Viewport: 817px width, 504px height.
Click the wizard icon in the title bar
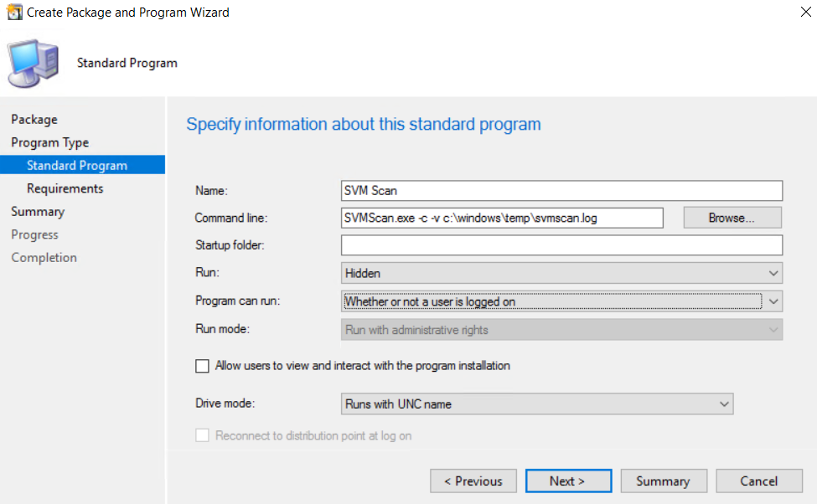(14, 13)
